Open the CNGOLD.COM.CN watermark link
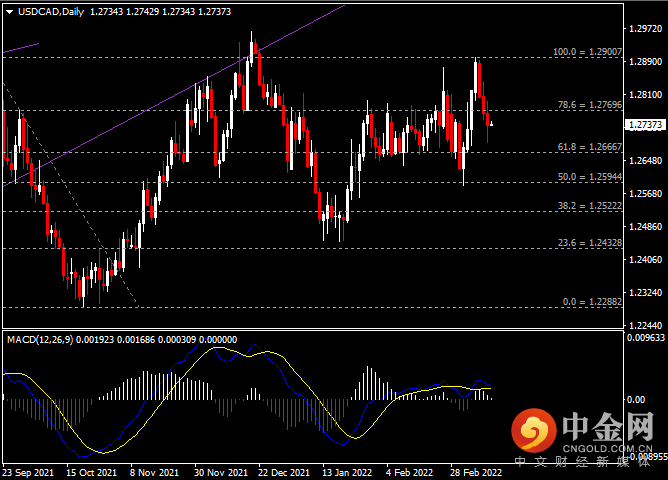668x480 pixels. click(608, 448)
